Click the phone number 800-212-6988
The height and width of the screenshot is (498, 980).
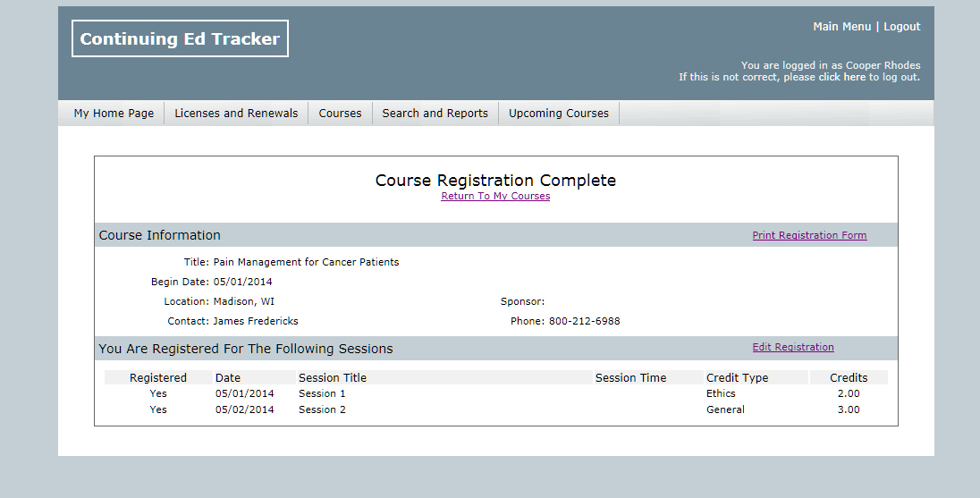point(584,322)
